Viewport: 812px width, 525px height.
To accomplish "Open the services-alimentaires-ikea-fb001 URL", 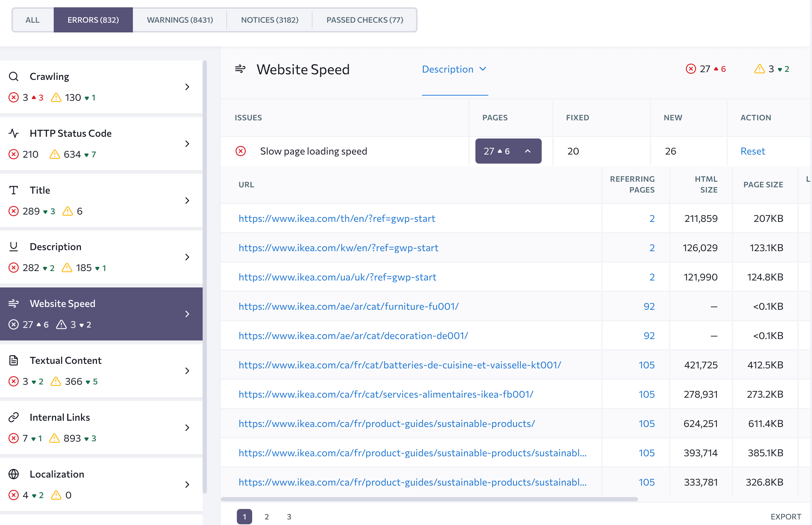I will [x=386, y=394].
